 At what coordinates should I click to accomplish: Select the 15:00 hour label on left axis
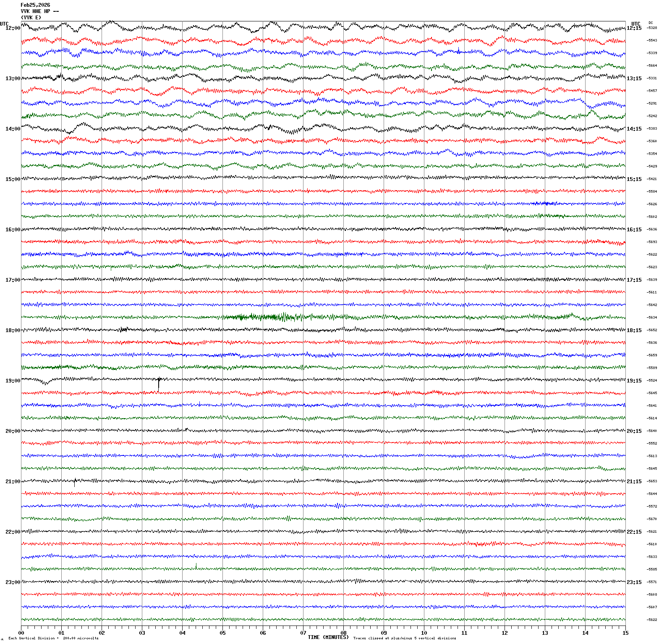pyautogui.click(x=13, y=179)
